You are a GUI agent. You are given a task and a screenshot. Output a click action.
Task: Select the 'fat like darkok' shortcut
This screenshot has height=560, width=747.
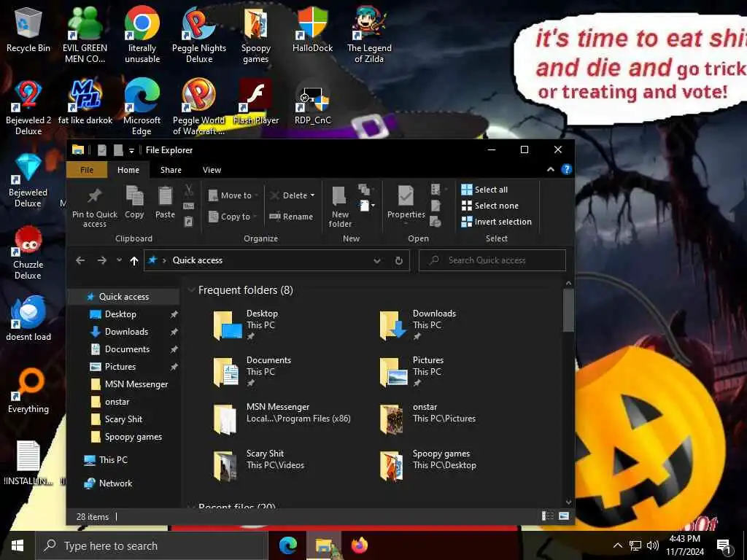(x=85, y=102)
